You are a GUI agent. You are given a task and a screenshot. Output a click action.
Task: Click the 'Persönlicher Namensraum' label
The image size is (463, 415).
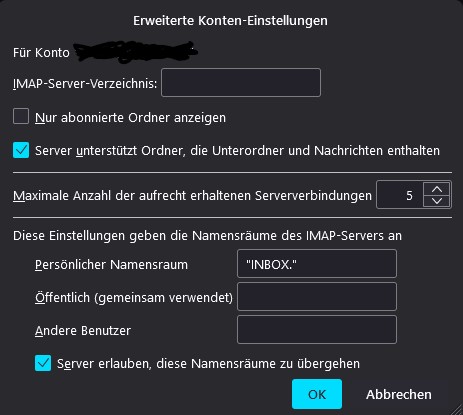pos(111,265)
